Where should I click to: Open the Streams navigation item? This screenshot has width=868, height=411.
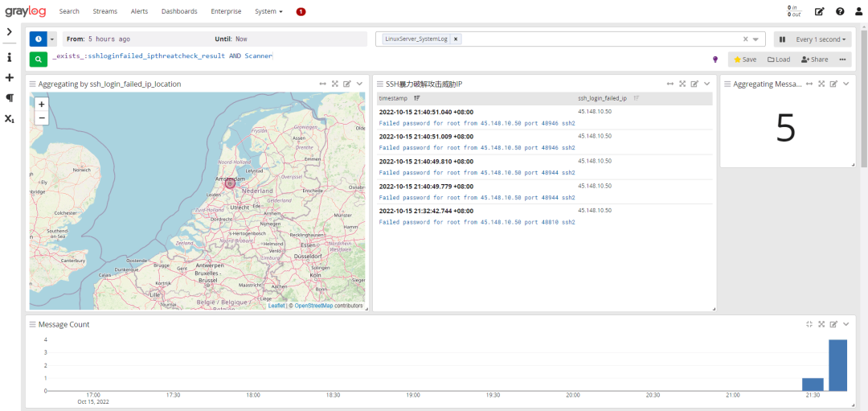pyautogui.click(x=104, y=11)
